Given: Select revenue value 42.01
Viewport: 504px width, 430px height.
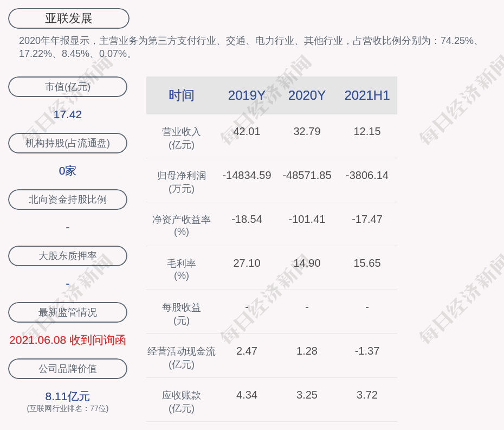Looking at the screenshot, I should pos(247,132).
